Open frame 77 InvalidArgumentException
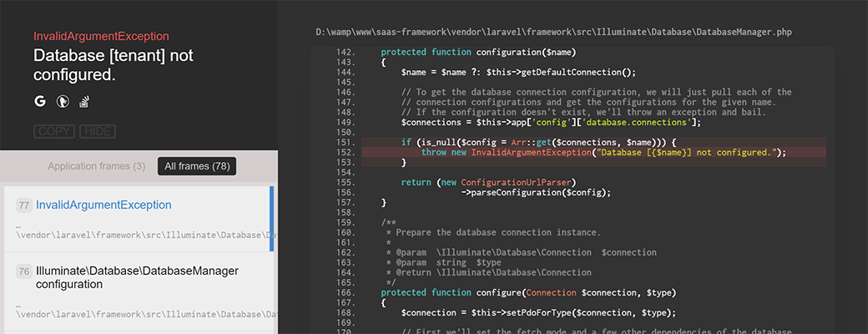868x334 pixels. coord(103,205)
